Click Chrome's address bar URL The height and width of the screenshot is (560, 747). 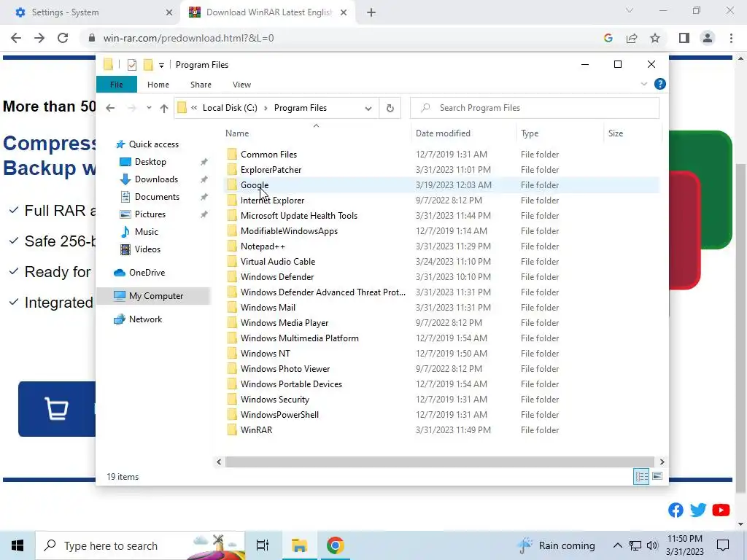click(188, 38)
